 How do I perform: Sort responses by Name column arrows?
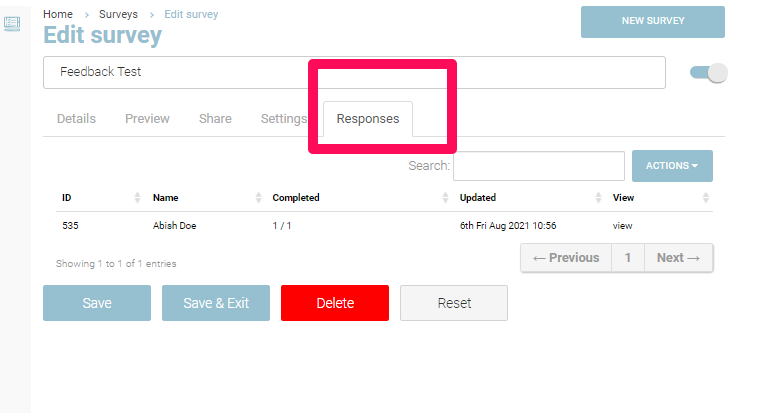[x=259, y=198]
